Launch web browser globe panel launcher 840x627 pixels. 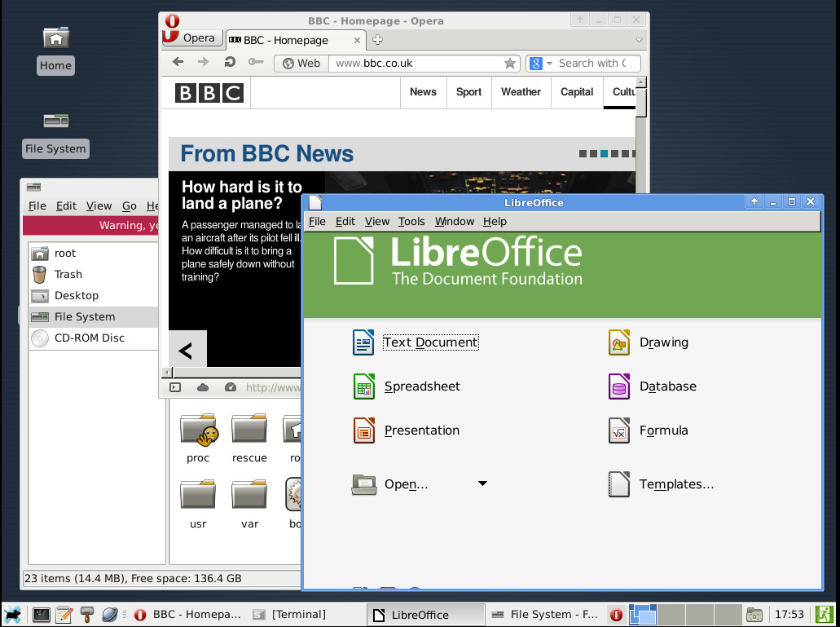pos(110,614)
